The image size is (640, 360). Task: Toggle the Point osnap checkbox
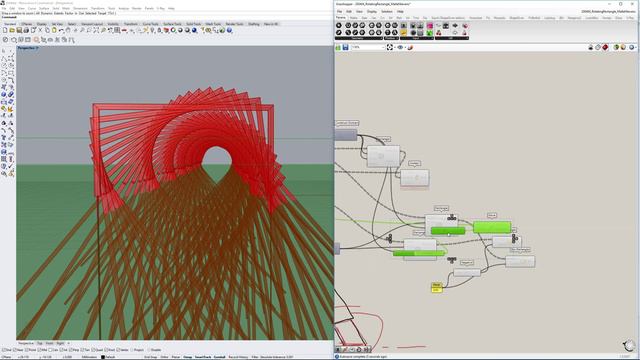coord(27,350)
